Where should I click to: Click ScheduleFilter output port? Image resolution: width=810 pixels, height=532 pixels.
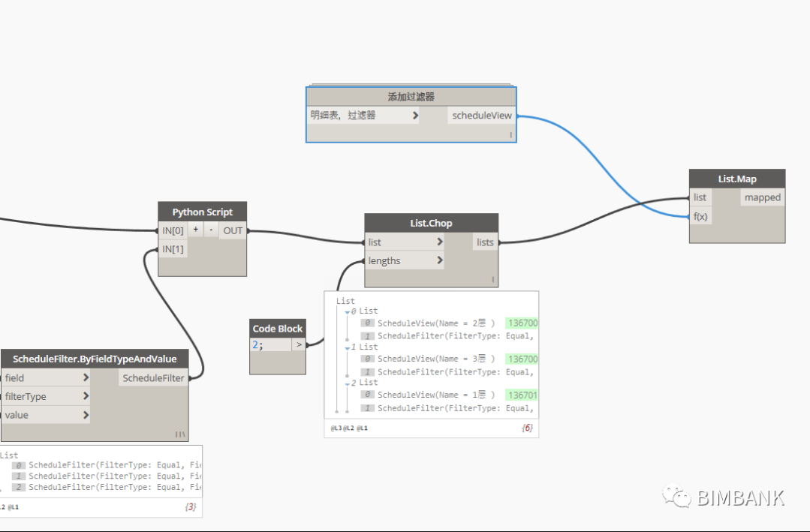tap(153, 378)
